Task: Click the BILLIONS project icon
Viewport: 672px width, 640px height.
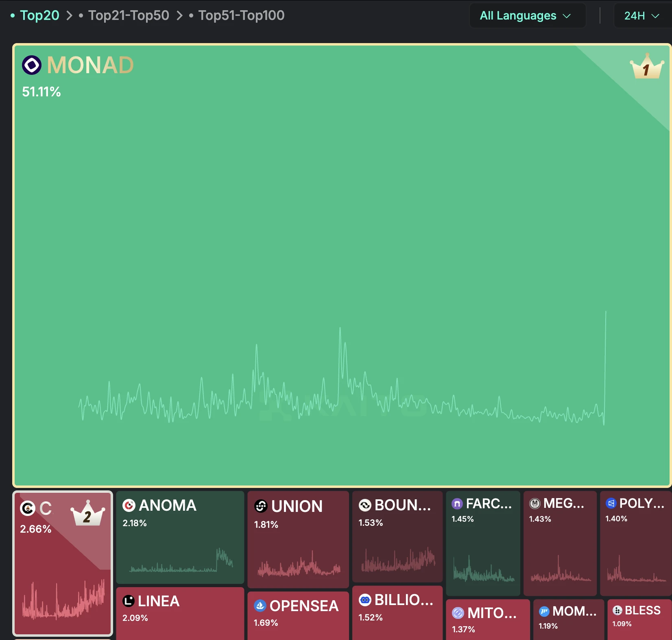Action: coord(364,599)
